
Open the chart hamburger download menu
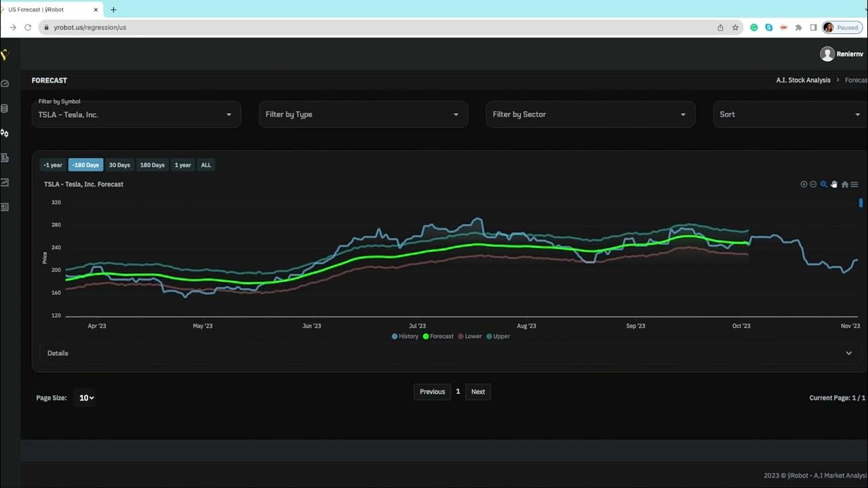pos(854,184)
